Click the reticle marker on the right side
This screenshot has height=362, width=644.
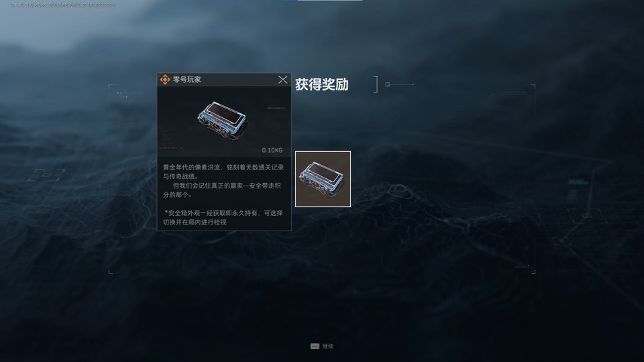(x=586, y=215)
